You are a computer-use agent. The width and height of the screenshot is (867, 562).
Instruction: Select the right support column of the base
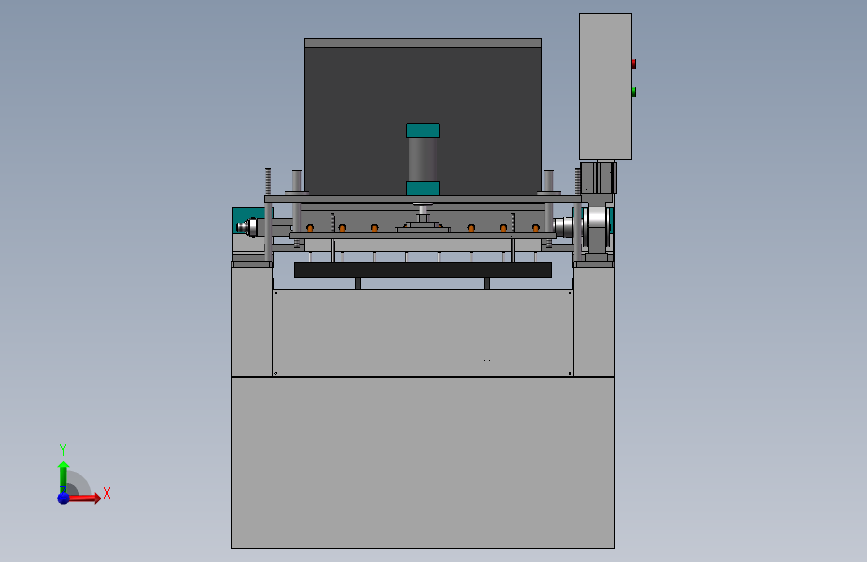tap(594, 322)
